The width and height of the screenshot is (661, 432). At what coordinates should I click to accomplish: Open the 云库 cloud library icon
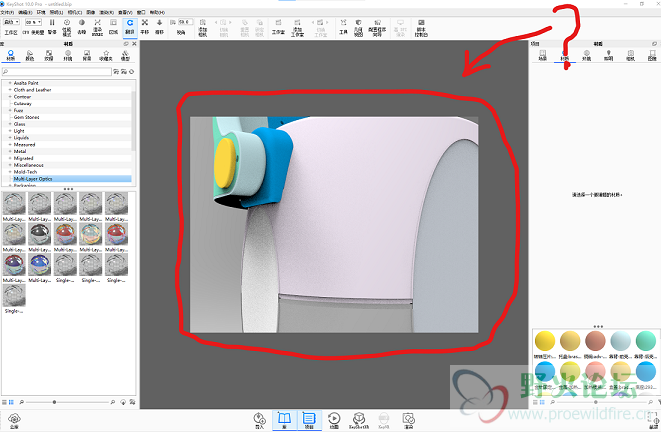14,420
